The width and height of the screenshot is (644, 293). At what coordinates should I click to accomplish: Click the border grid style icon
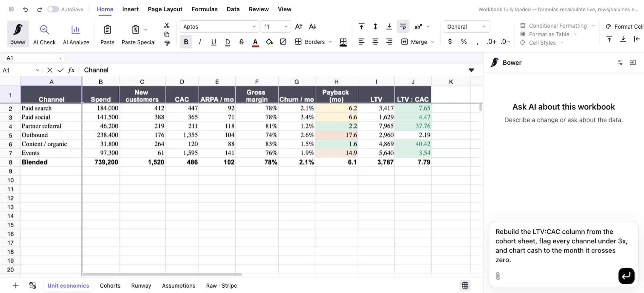pyautogui.click(x=343, y=42)
